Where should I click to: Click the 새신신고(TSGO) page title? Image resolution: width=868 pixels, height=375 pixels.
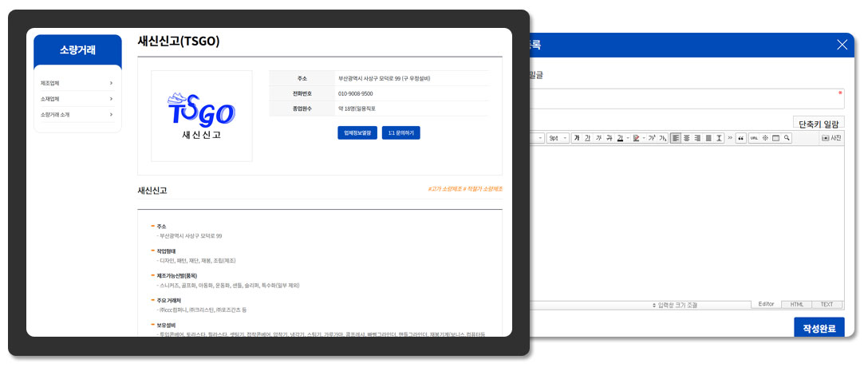178,41
